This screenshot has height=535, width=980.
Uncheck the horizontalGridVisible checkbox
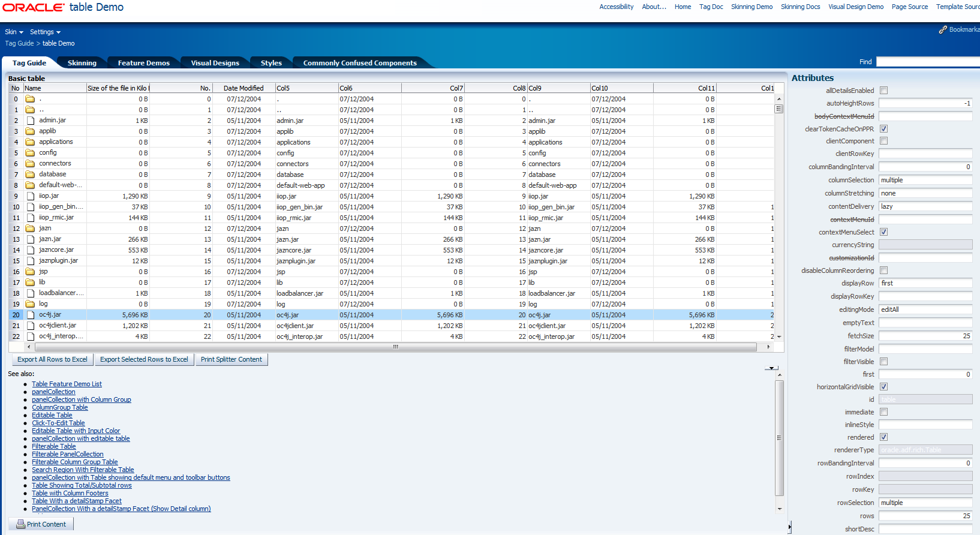pyautogui.click(x=883, y=387)
